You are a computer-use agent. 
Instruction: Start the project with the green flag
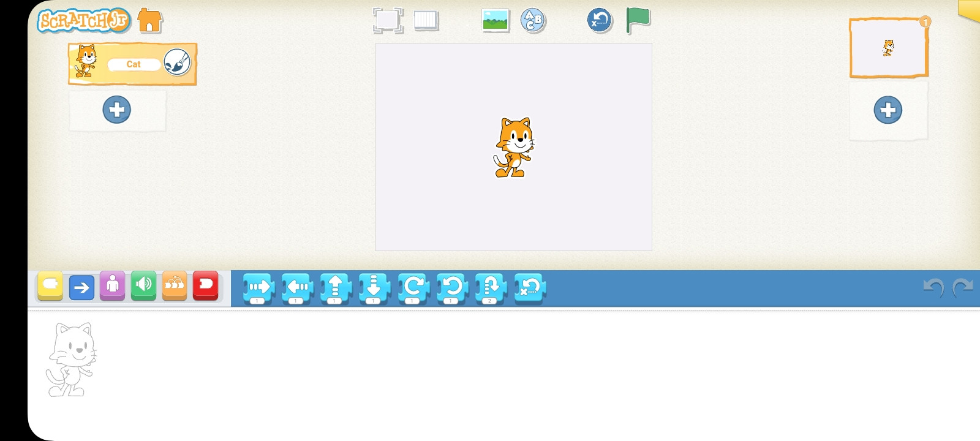(x=638, y=20)
